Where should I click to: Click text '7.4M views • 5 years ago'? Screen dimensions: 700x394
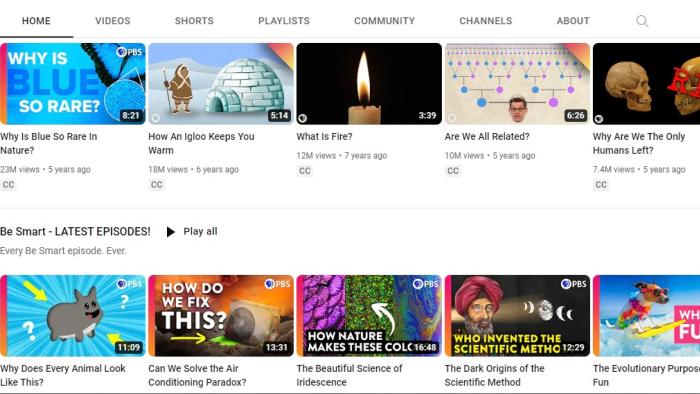[639, 170]
